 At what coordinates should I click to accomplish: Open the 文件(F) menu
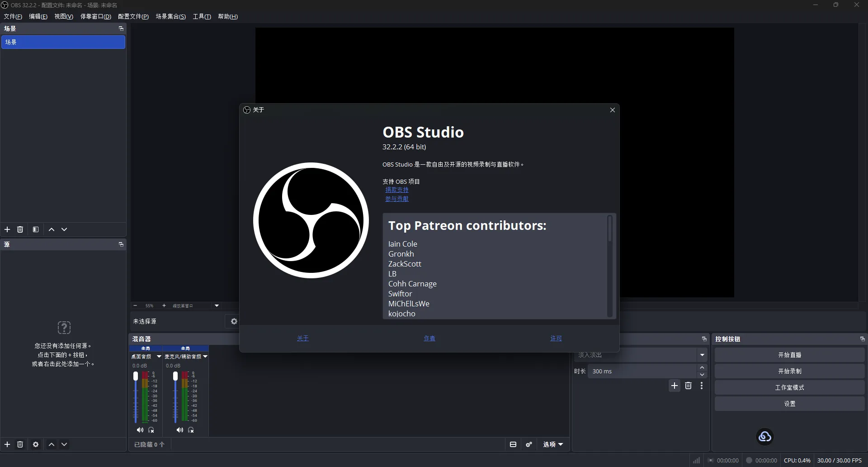13,16
